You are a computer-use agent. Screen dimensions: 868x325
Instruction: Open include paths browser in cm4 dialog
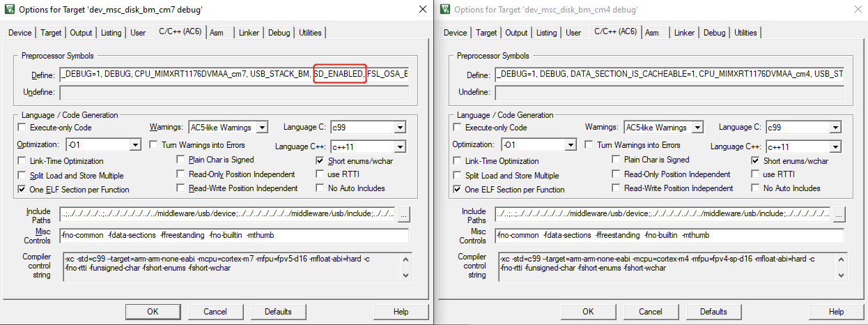[x=838, y=214]
